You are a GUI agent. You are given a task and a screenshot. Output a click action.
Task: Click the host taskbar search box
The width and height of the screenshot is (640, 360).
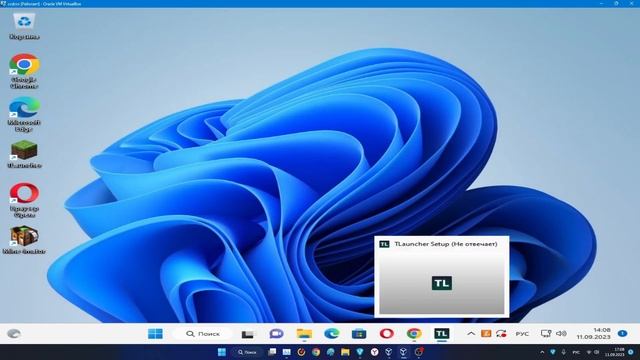[x=247, y=352]
